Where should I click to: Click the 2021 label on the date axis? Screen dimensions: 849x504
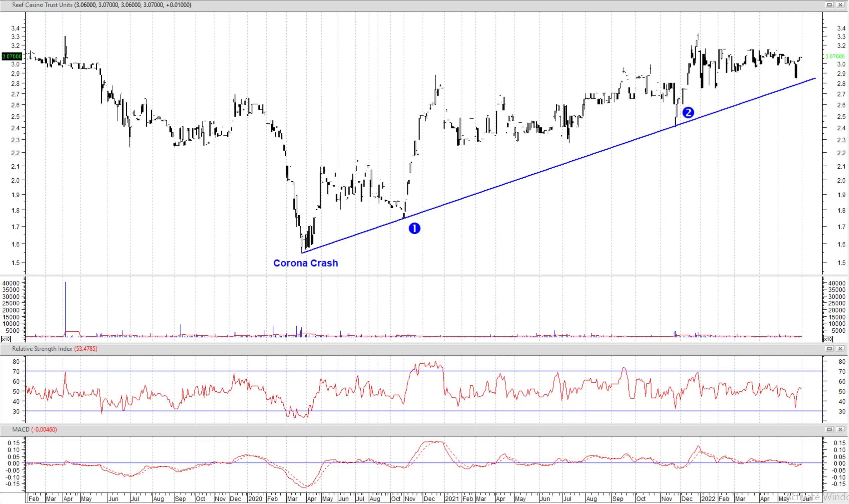(452, 499)
